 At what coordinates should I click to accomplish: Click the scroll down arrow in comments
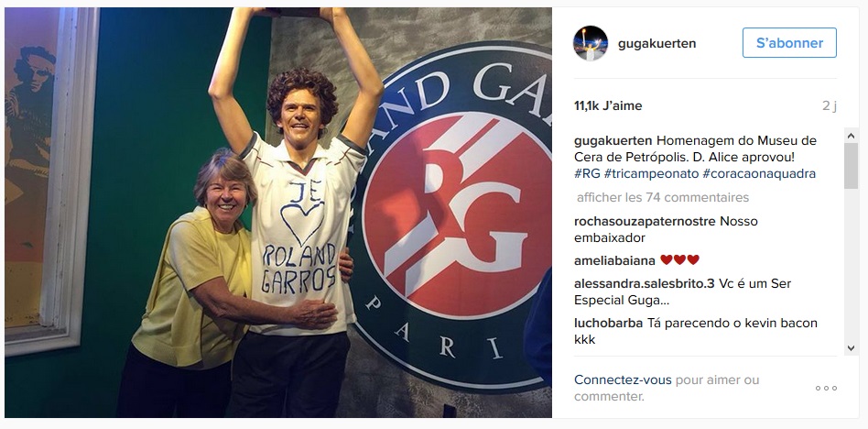click(851, 348)
